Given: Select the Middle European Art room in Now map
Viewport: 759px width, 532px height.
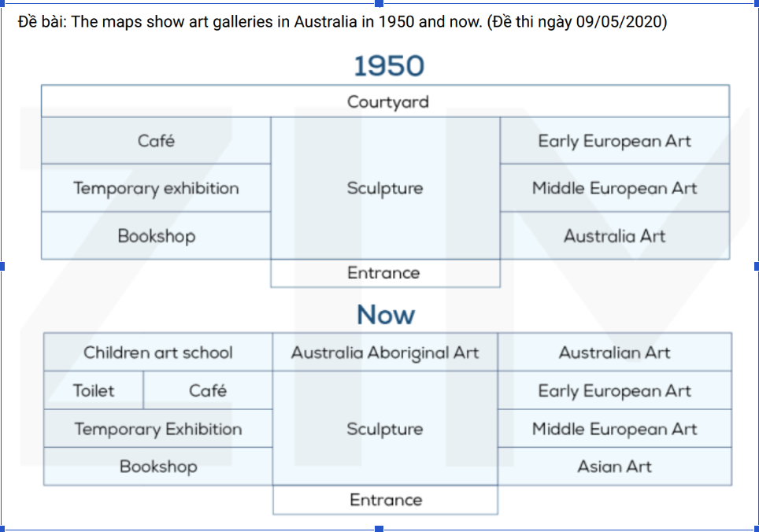Looking at the screenshot, I should [x=615, y=428].
